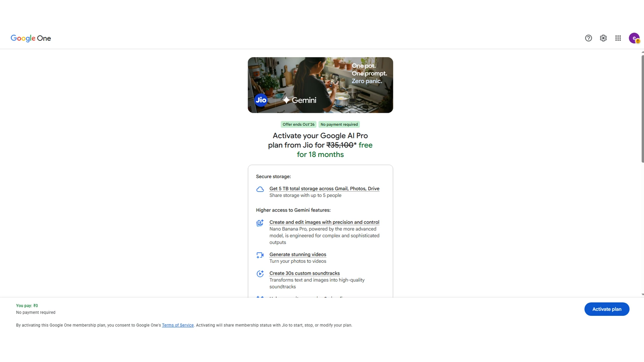Click the custom soundtracks feature icon
Viewport: 644px width, 362px height.
coord(260,274)
